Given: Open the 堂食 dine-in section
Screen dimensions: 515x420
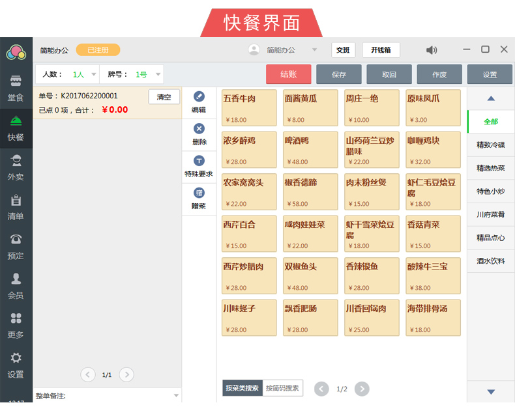Looking at the screenshot, I should [16, 89].
